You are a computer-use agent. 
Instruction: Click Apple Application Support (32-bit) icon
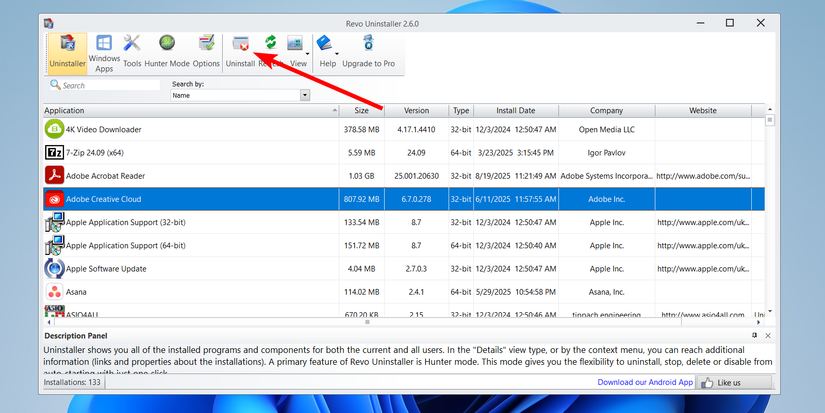click(x=54, y=222)
